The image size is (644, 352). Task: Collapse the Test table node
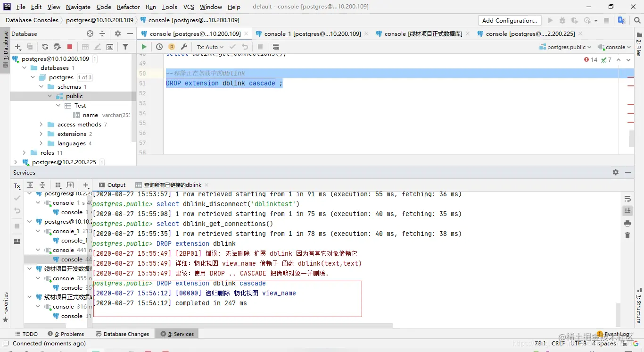58,105
